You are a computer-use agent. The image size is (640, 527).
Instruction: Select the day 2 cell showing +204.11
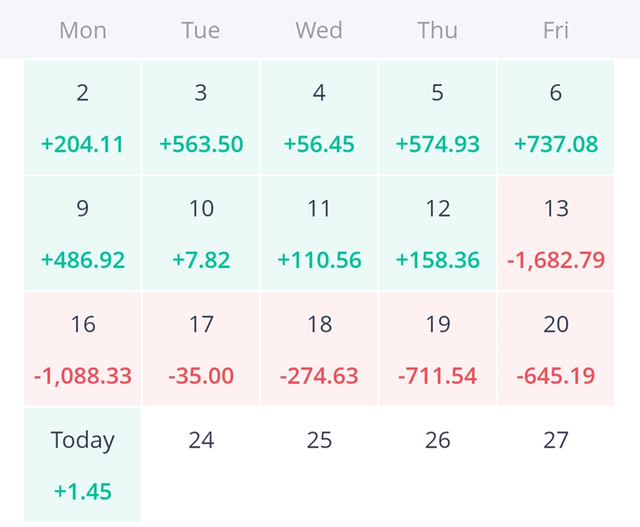pos(82,118)
